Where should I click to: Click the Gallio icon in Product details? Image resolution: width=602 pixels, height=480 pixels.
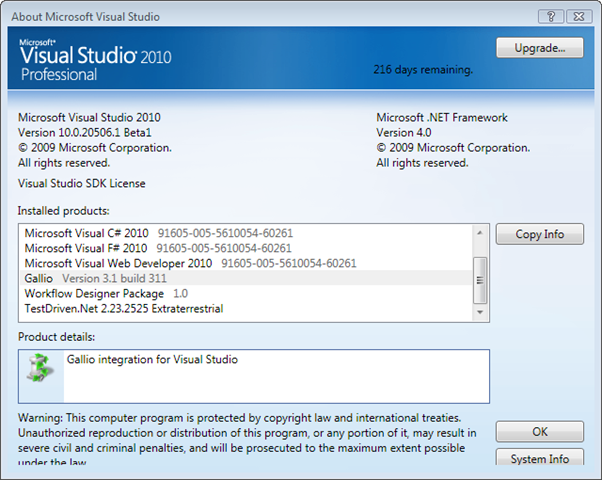[x=40, y=372]
